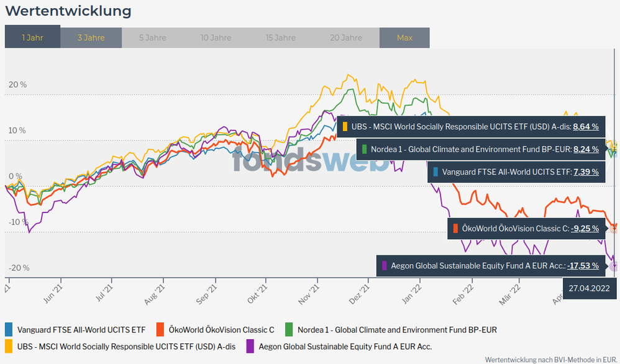Toggle Vanguard FTSE All-World UCITS ETF legend label
This screenshot has width=620, height=364.
81,330
